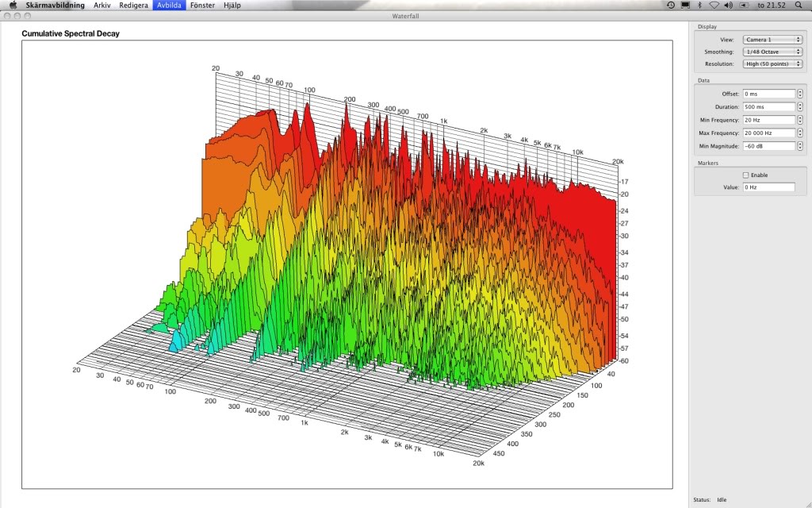Open the Redigera menu
812x508 pixels.
[132, 5]
